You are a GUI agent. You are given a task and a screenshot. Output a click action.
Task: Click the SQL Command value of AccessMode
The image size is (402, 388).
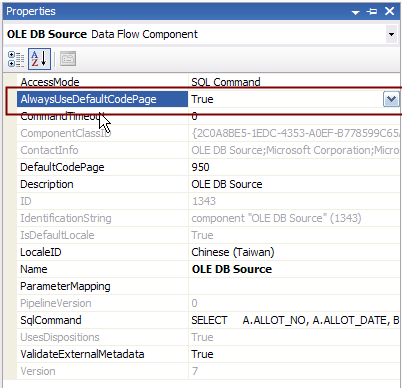(x=226, y=82)
